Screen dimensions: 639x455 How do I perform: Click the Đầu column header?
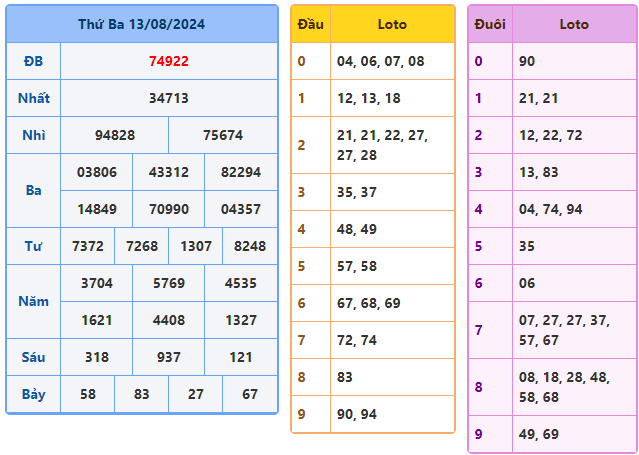click(310, 24)
